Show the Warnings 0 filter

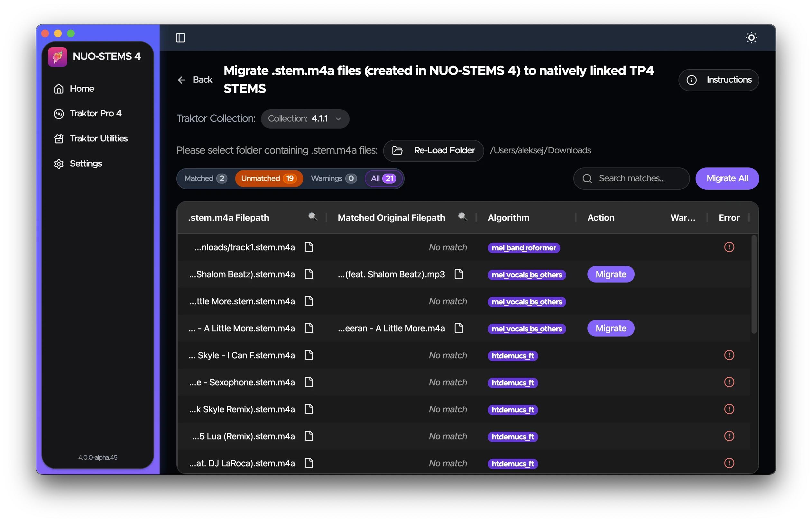pos(333,178)
